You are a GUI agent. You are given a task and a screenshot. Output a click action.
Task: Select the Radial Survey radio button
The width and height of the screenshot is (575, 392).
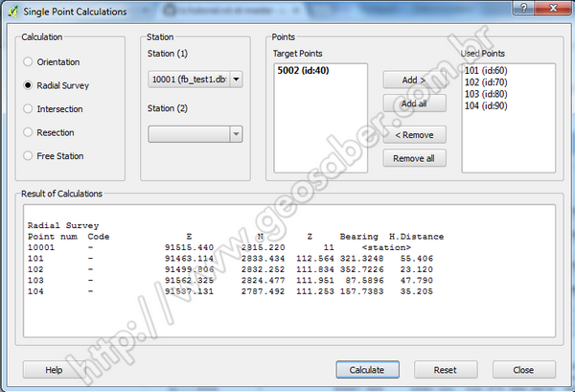(57, 85)
